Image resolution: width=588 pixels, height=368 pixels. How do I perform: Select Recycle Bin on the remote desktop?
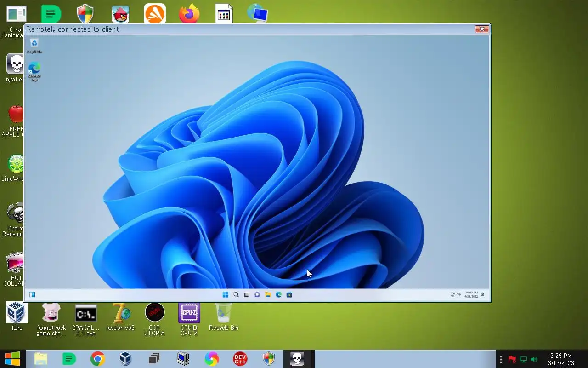[34, 46]
